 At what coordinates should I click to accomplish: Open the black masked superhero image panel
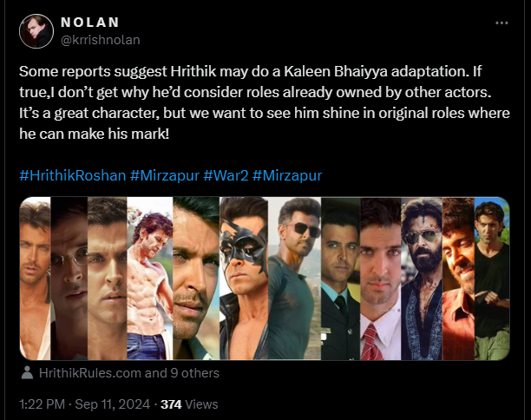[244, 279]
